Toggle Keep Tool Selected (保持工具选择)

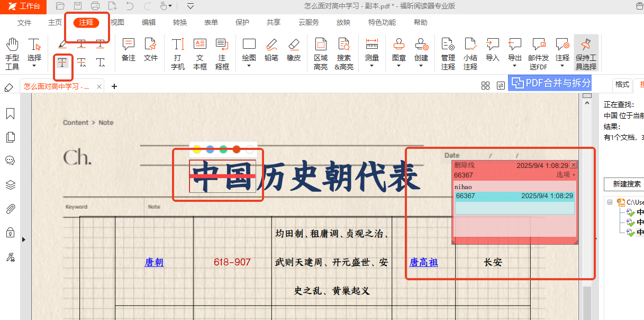tap(586, 54)
